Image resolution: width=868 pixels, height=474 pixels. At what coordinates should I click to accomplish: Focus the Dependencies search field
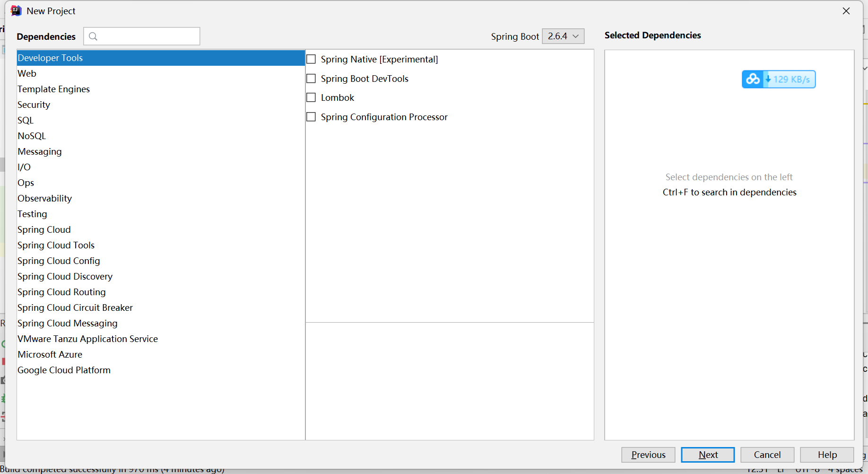click(142, 36)
